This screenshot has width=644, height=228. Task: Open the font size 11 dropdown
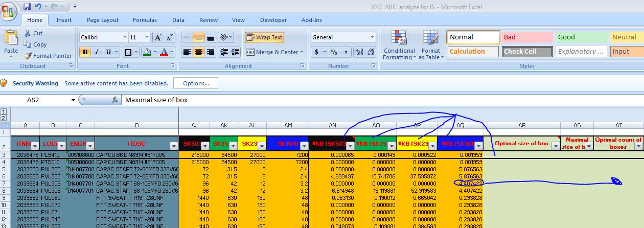(x=147, y=37)
